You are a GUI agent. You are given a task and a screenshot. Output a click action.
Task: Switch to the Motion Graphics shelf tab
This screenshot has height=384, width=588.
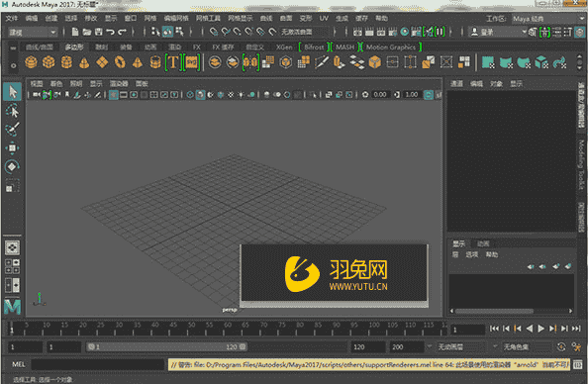[391, 48]
